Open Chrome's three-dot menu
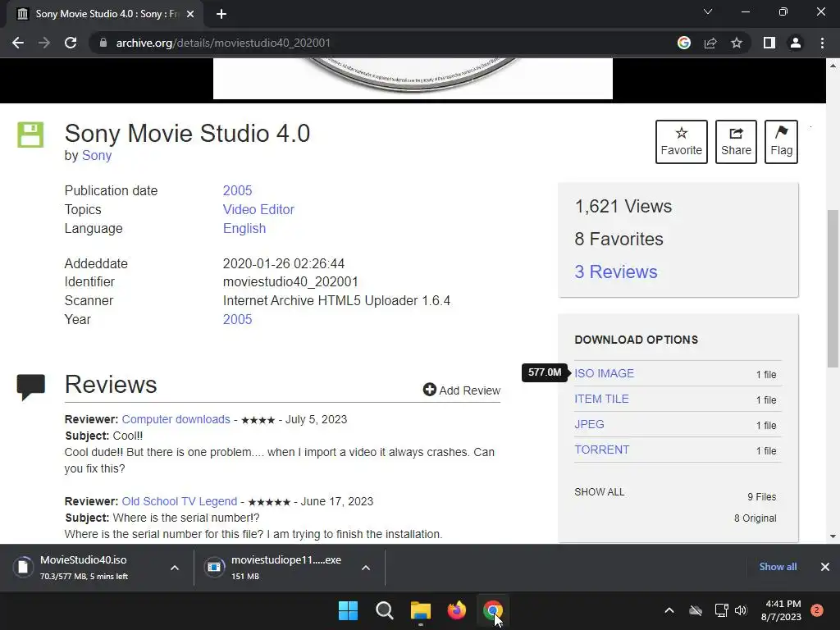 coord(822,43)
